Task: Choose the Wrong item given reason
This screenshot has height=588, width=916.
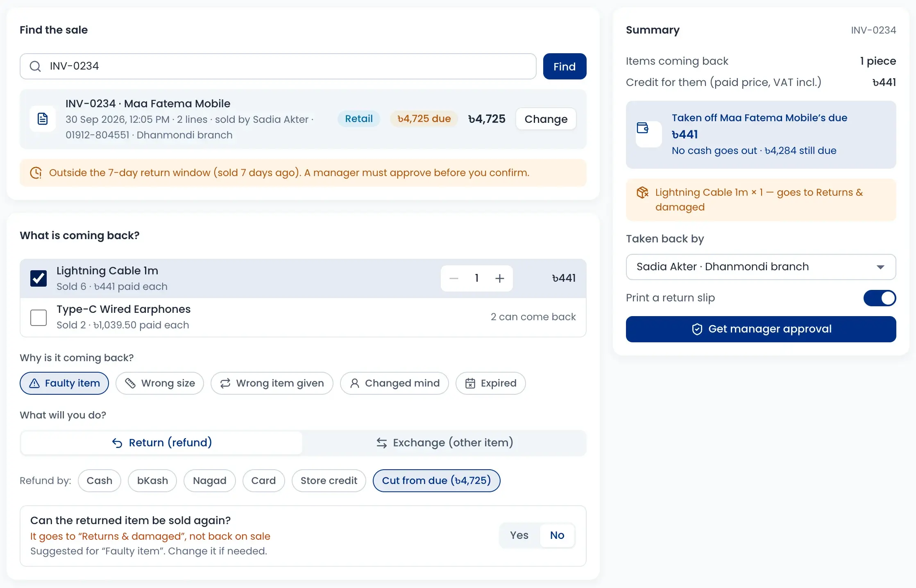Action: pos(272,383)
